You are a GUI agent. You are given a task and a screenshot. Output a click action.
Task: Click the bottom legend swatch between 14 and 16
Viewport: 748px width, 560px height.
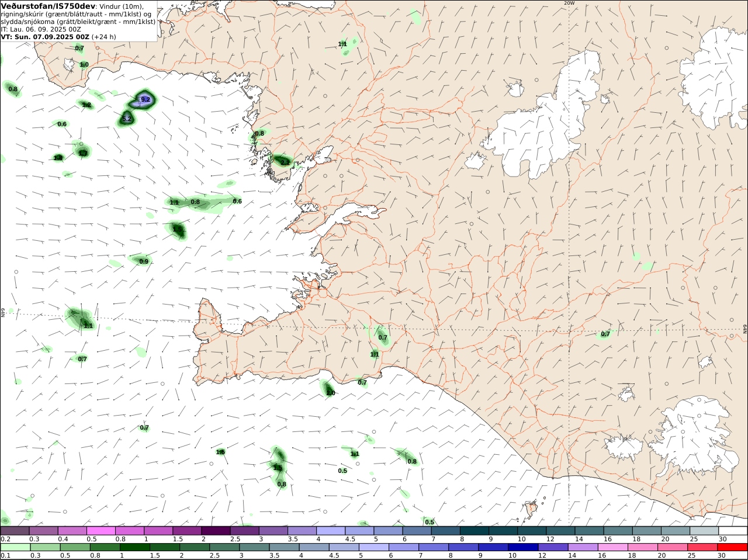coord(583,547)
